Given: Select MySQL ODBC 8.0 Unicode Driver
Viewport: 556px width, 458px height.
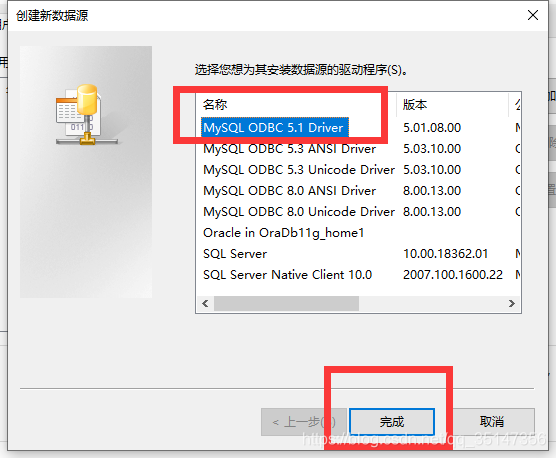Looking at the screenshot, I should point(299,212).
